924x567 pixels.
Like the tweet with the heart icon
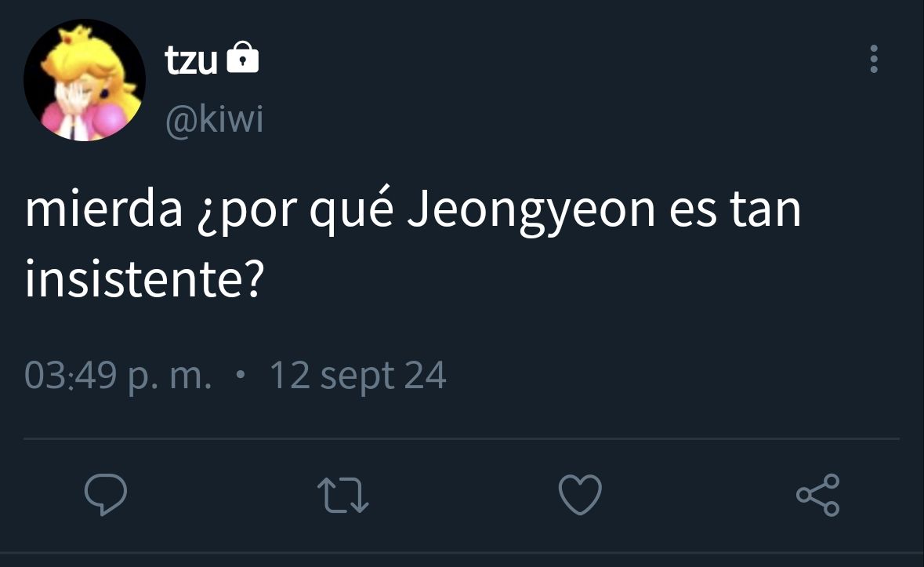click(580, 494)
